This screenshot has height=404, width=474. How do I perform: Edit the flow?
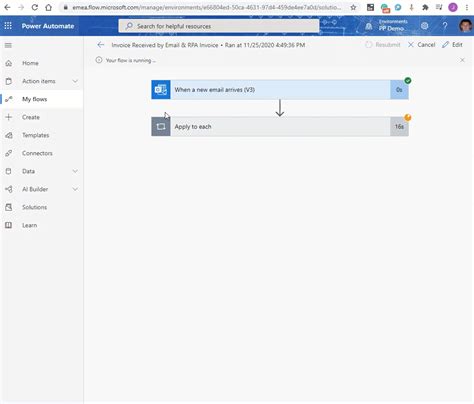[x=452, y=45]
